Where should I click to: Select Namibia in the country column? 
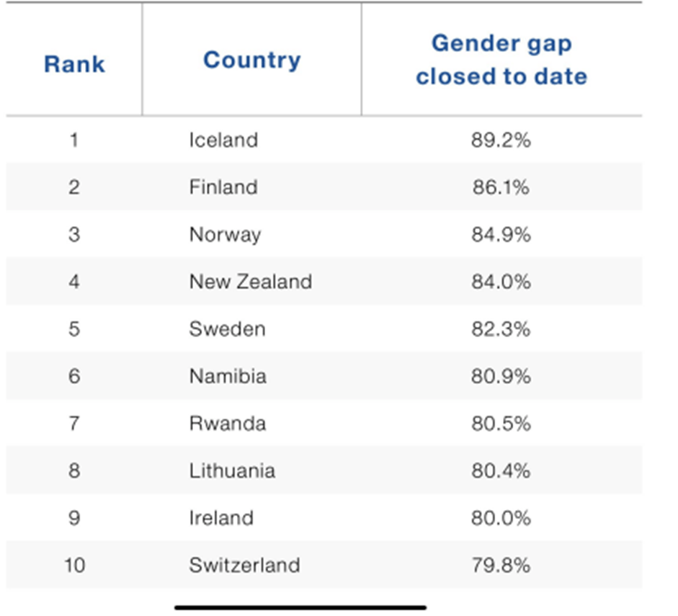(228, 376)
